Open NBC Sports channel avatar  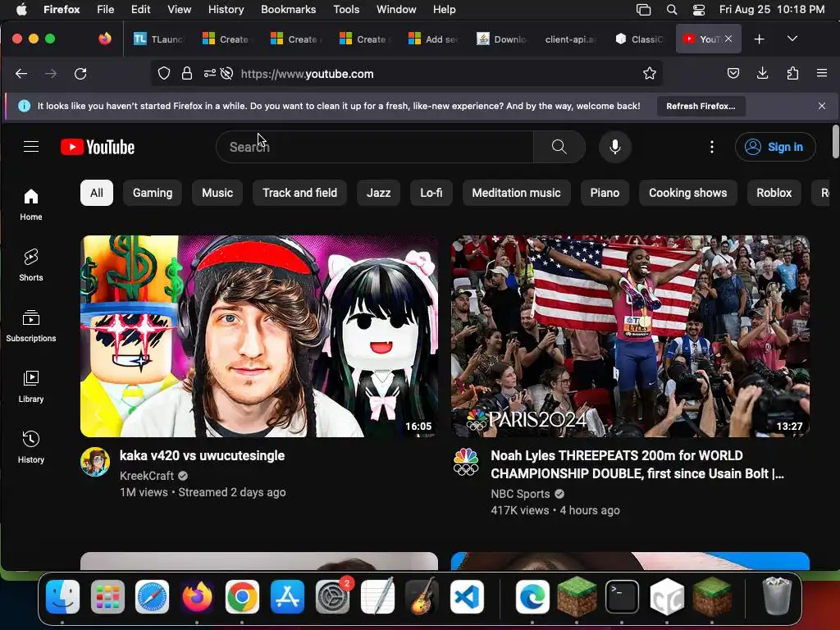[466, 462]
